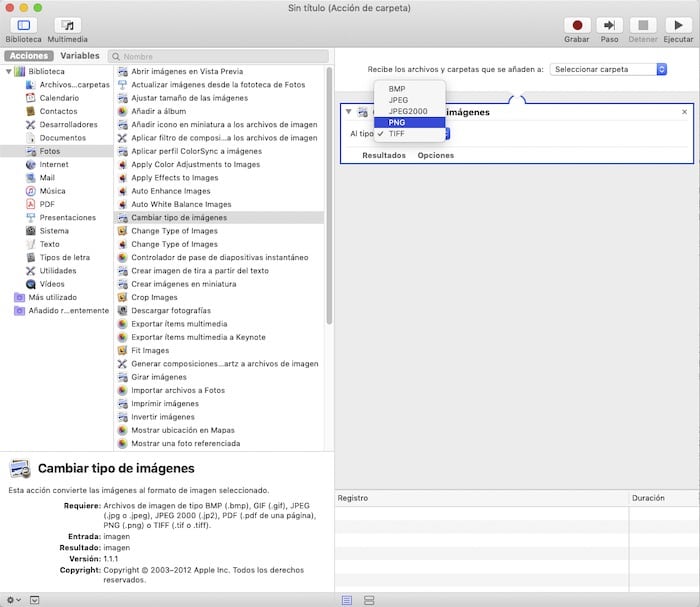Select the Crop Images action

(x=154, y=297)
